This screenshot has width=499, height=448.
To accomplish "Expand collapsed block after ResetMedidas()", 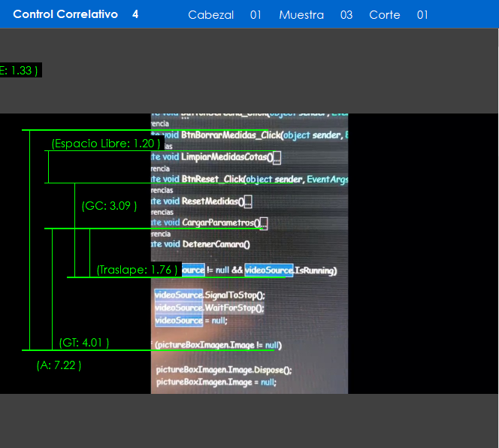I will pos(248,201).
